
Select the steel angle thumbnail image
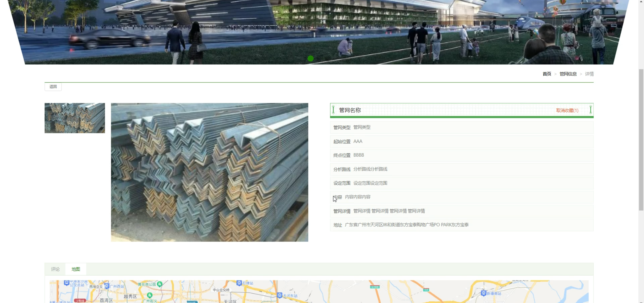point(75,118)
